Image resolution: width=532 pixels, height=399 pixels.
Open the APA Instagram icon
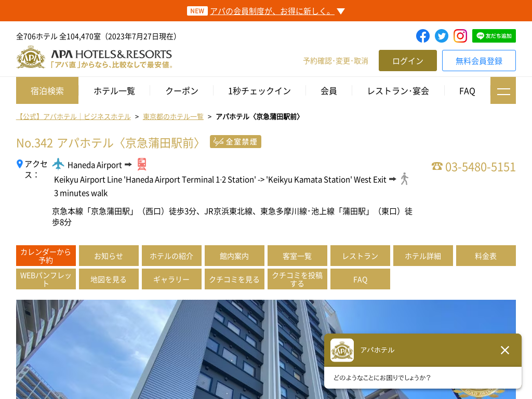click(460, 36)
